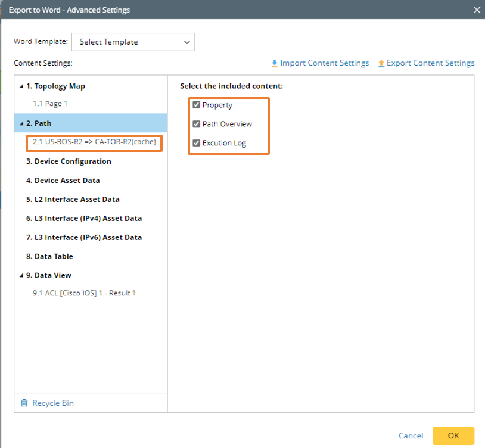Click the Import Content Settings download icon
Screen dimensions: 485x448
tap(274, 63)
